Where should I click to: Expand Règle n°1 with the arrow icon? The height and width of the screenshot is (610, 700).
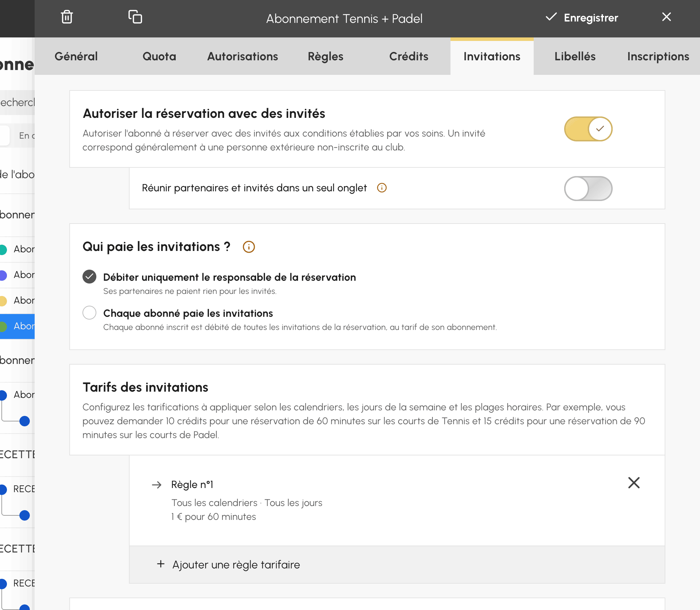click(157, 485)
